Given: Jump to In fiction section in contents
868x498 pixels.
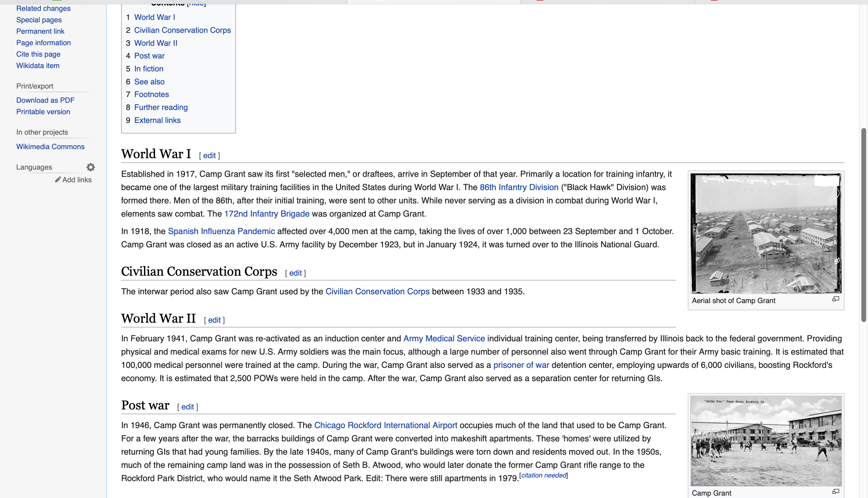Looking at the screenshot, I should 149,69.
